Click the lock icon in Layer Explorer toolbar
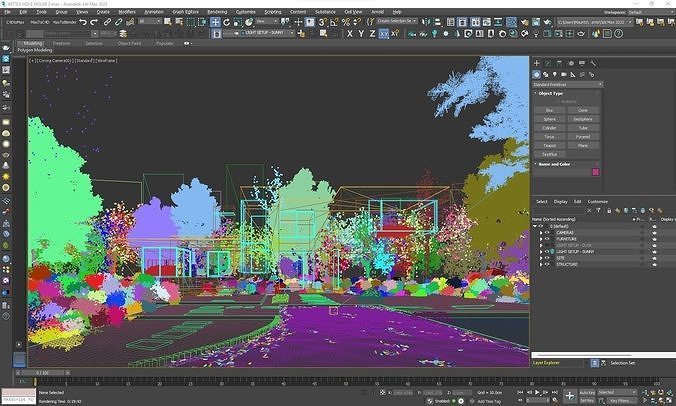676x406 pixels. pos(609,210)
